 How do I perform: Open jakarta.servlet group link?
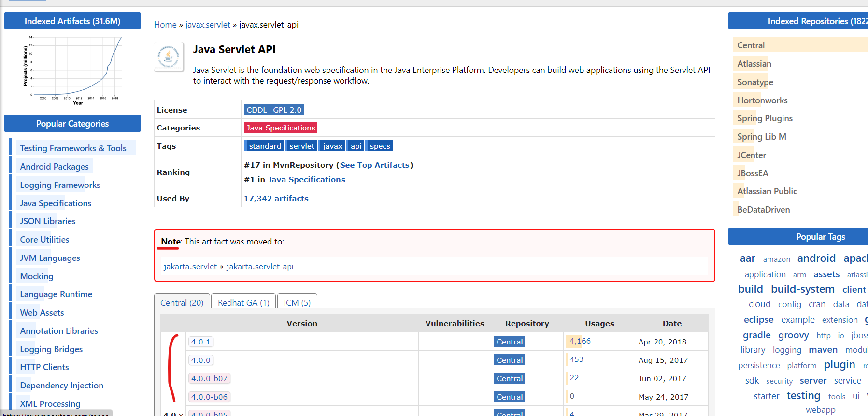pyautogui.click(x=190, y=267)
